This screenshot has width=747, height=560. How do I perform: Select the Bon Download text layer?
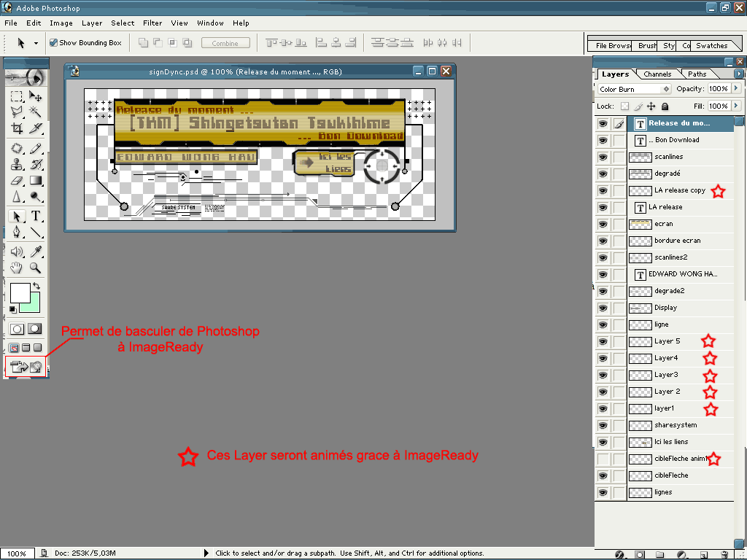point(681,140)
